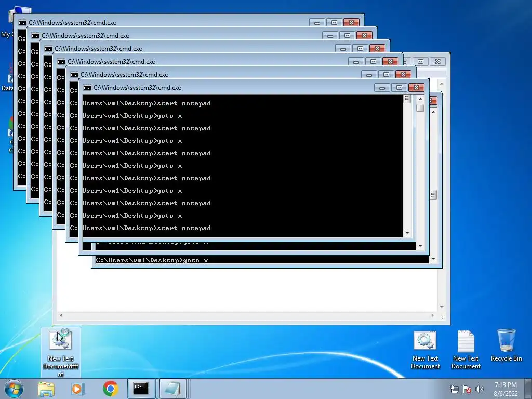The image size is (532, 399).
Task: Click the last 'start notepad' line in front cmd
Action: point(147,228)
